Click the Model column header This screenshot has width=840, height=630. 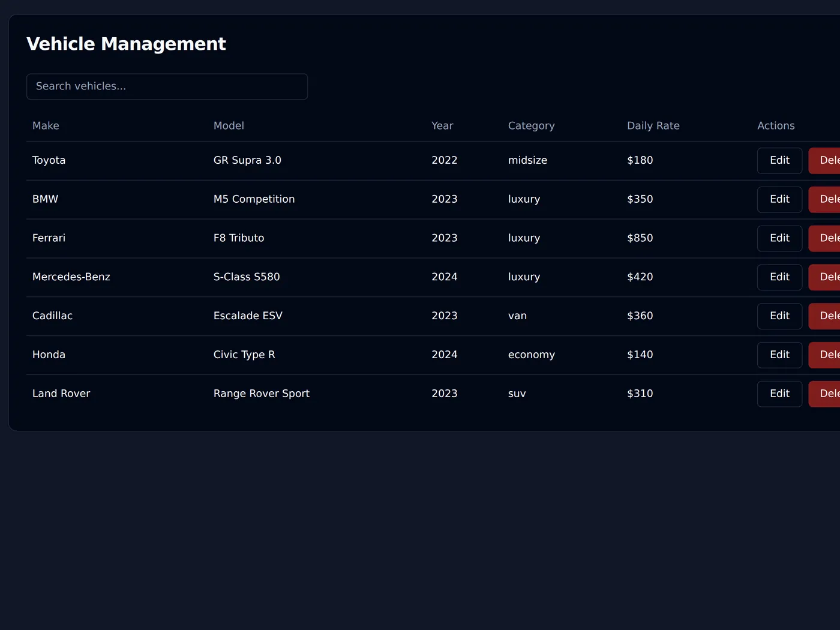(x=229, y=126)
